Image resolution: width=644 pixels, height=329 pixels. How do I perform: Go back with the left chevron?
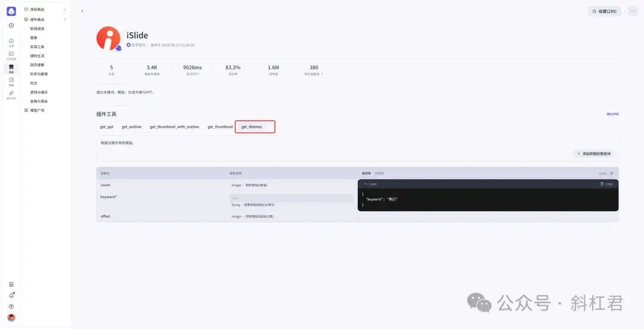(x=82, y=11)
